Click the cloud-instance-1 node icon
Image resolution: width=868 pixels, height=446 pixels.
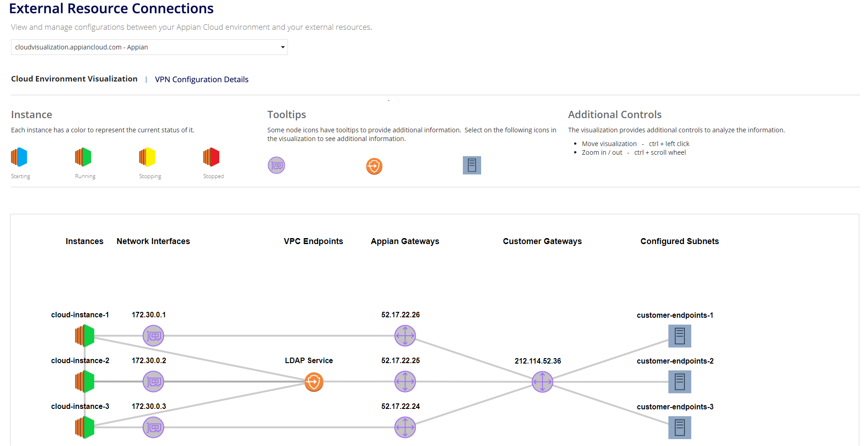tap(85, 336)
